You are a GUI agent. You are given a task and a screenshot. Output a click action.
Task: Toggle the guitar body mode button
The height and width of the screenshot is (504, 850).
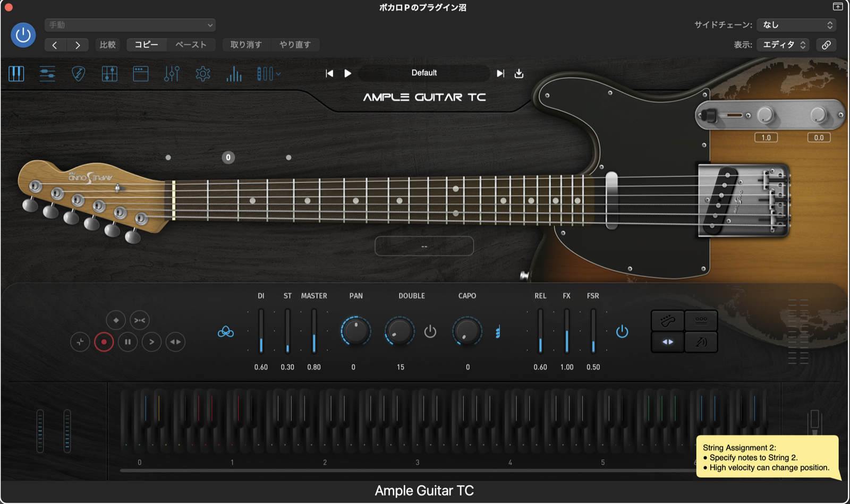coord(668,320)
